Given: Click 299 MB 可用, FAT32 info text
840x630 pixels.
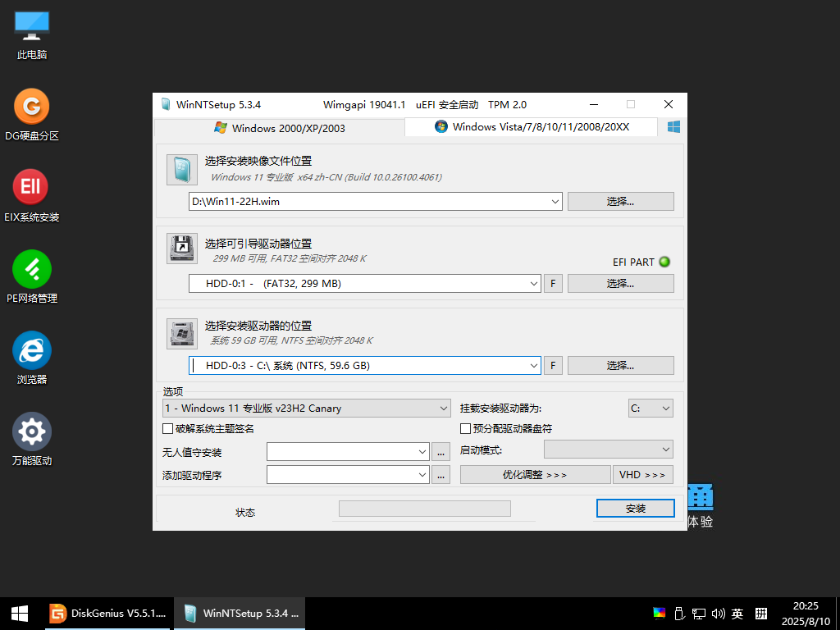Looking at the screenshot, I should click(x=290, y=258).
